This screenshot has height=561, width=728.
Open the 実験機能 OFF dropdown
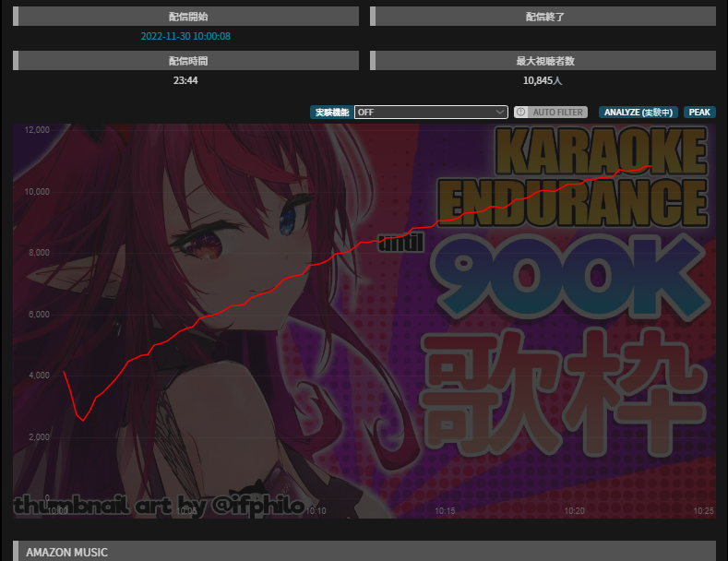(x=431, y=112)
